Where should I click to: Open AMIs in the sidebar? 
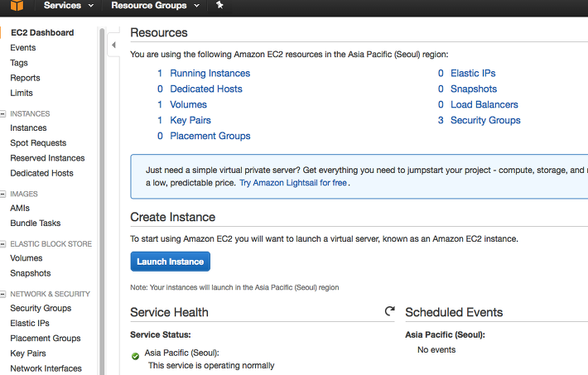20,208
